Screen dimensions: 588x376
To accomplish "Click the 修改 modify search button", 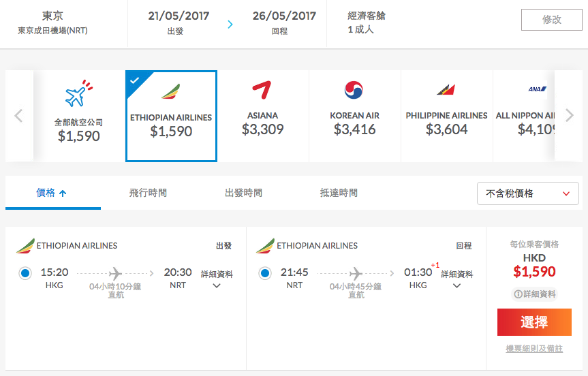I will (x=552, y=20).
